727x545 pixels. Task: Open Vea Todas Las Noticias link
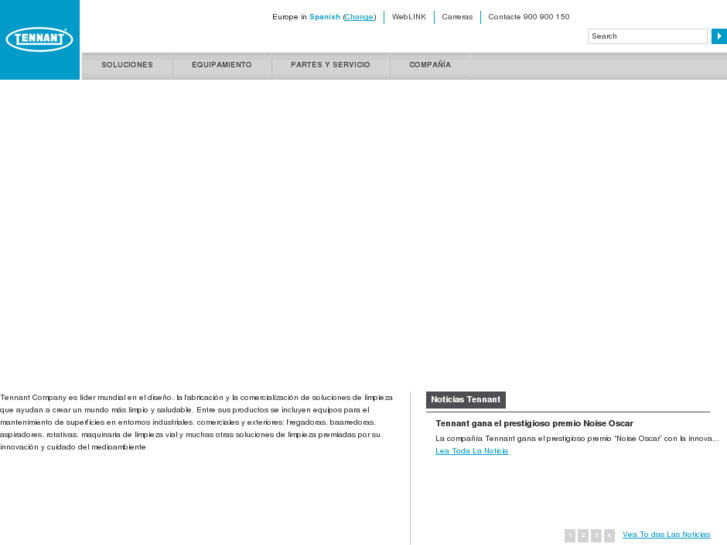coord(666,534)
